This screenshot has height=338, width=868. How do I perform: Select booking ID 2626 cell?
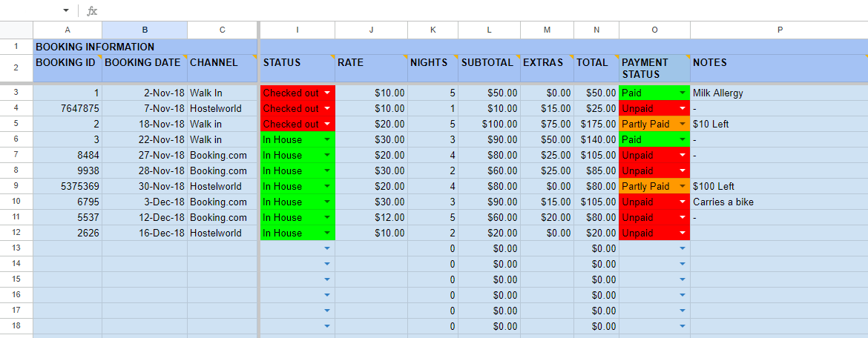pos(68,233)
